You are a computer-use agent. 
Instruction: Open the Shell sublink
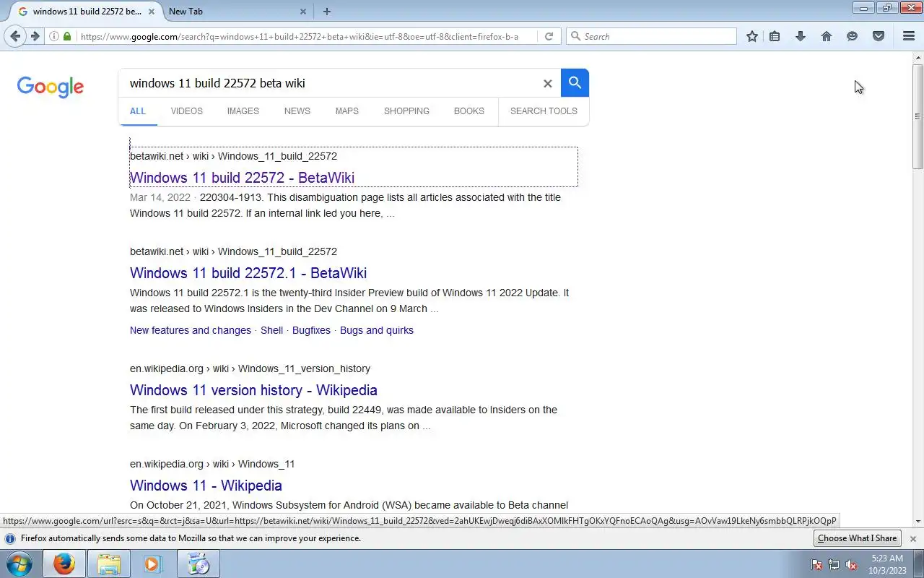[x=271, y=330]
